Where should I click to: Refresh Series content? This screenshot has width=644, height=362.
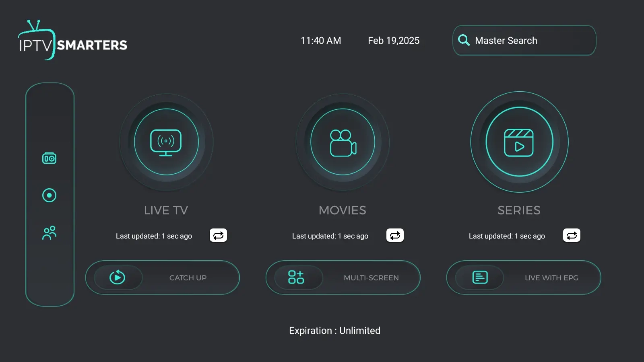[x=572, y=235]
